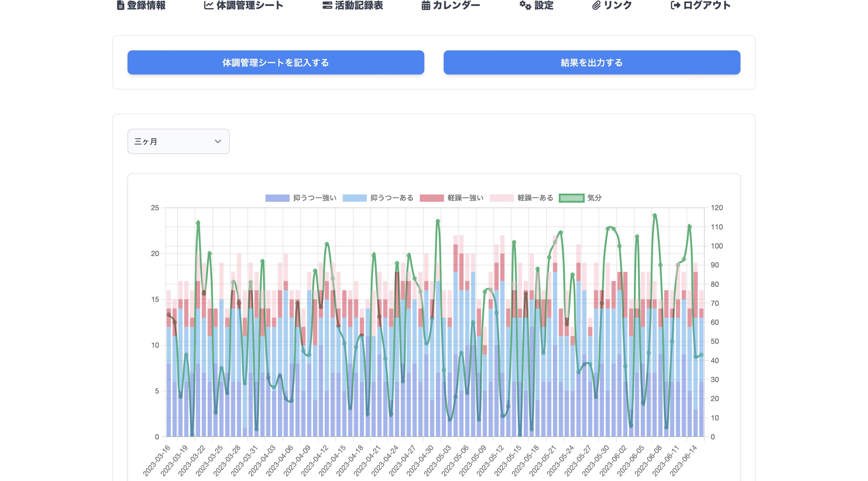
Task: Click the chevron arrow in period dropdown
Action: [x=218, y=141]
